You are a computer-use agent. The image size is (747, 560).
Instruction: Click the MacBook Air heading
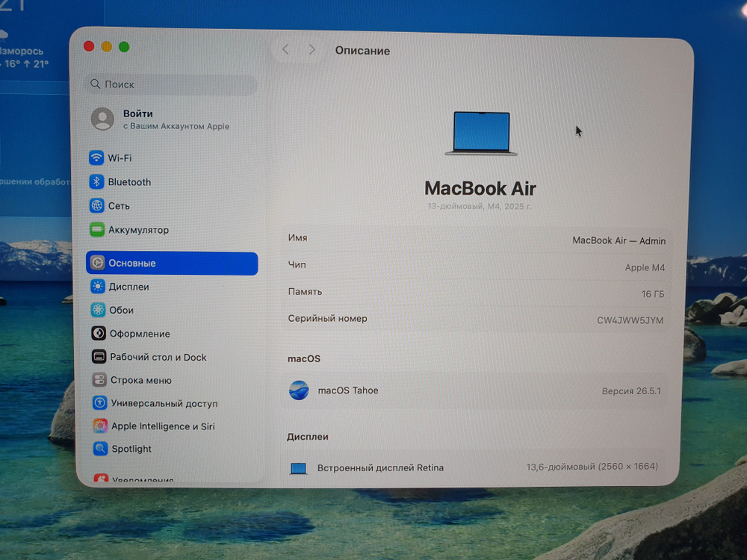pyautogui.click(x=480, y=188)
